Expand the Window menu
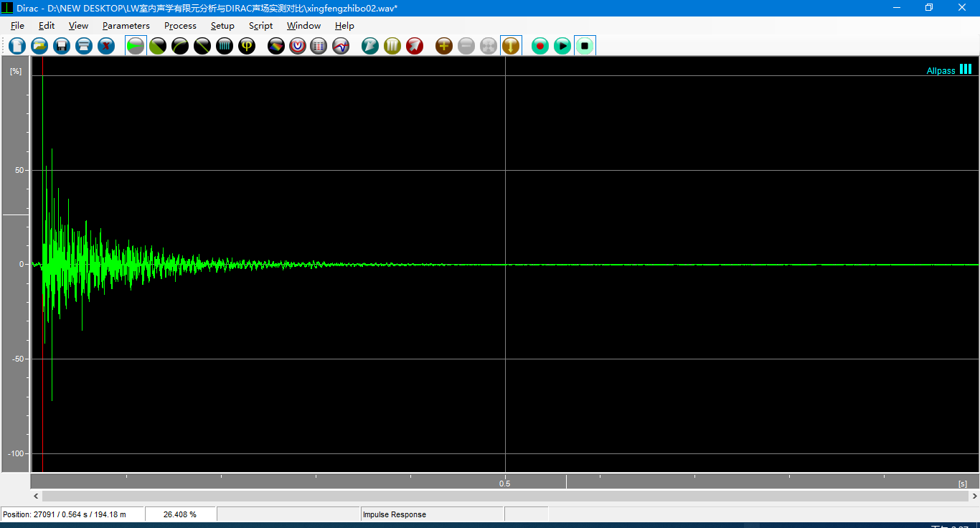 pyautogui.click(x=303, y=26)
